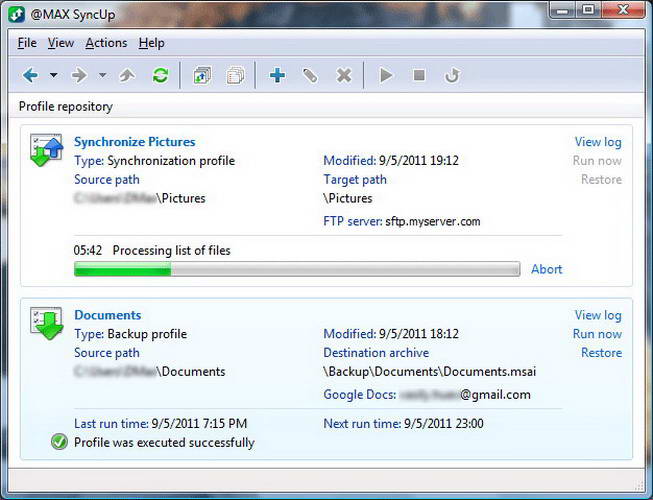The image size is (653, 500).
Task: Click the Documents backup profile icon
Action: click(47, 323)
